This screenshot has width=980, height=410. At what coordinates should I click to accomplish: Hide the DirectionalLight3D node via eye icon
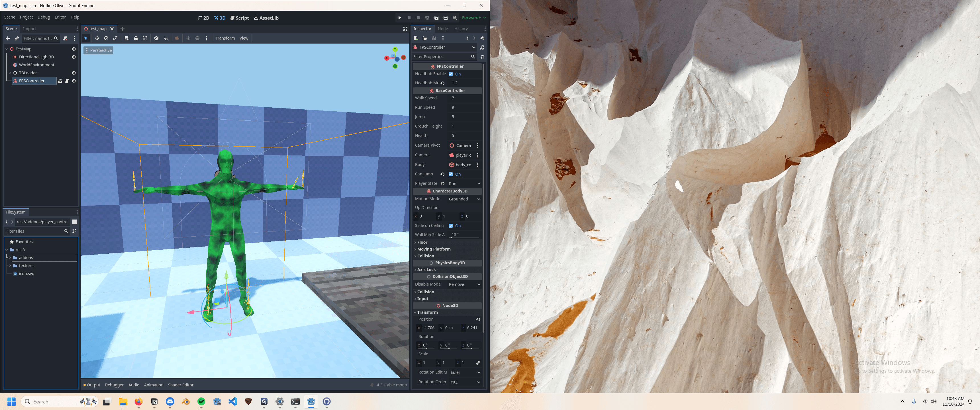(74, 57)
